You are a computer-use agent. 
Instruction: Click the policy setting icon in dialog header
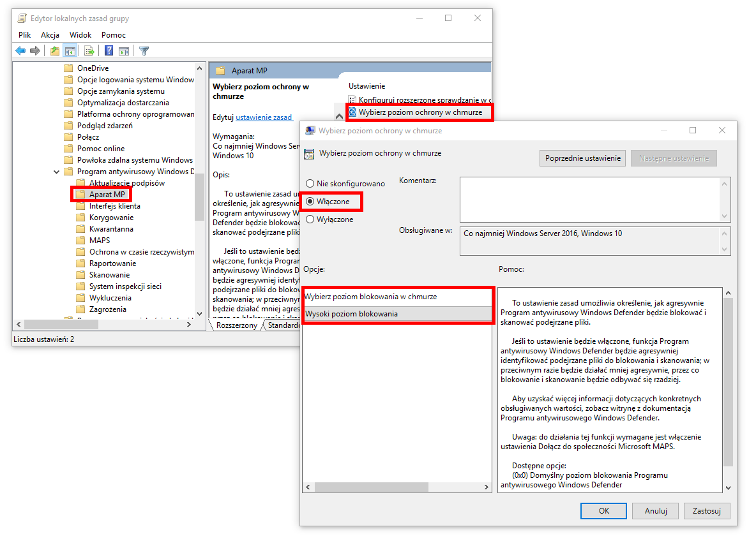pos(309,154)
